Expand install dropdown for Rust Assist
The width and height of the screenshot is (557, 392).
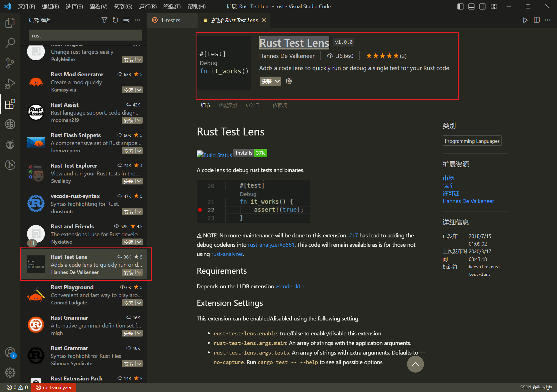coord(139,120)
